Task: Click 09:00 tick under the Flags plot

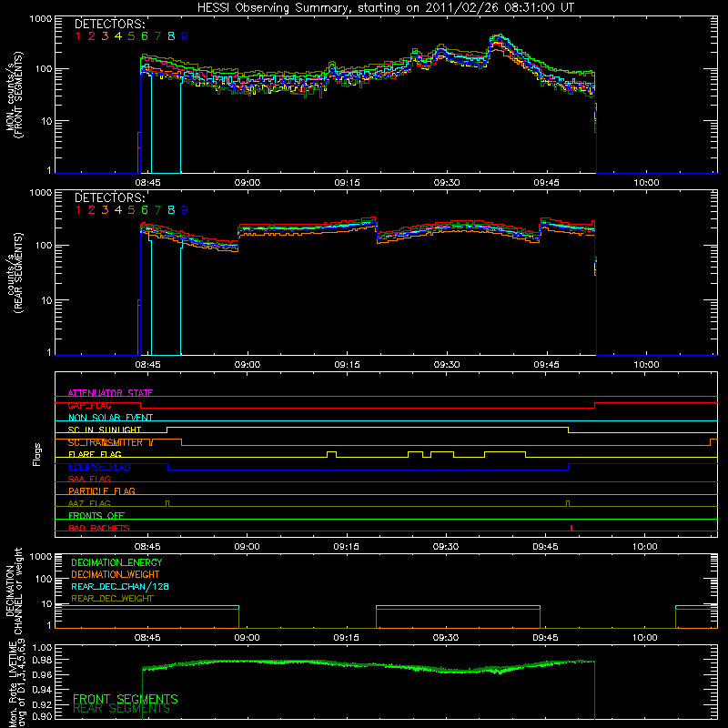Action: click(247, 547)
